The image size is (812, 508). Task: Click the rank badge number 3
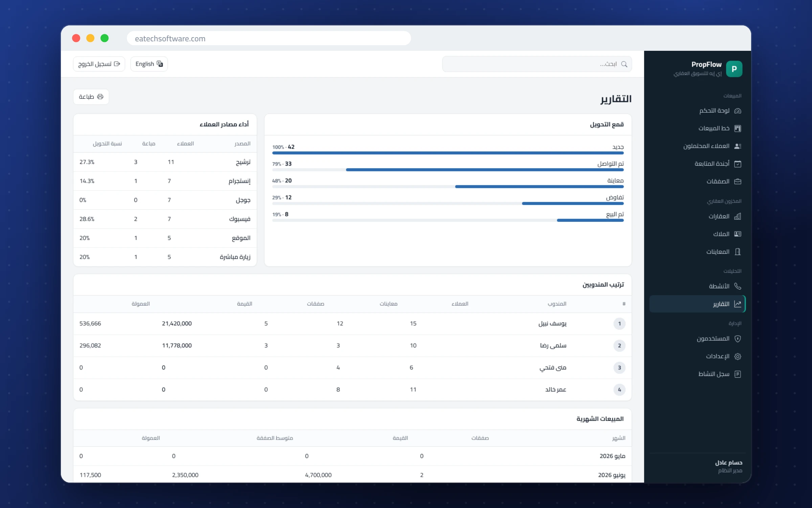[x=619, y=368]
